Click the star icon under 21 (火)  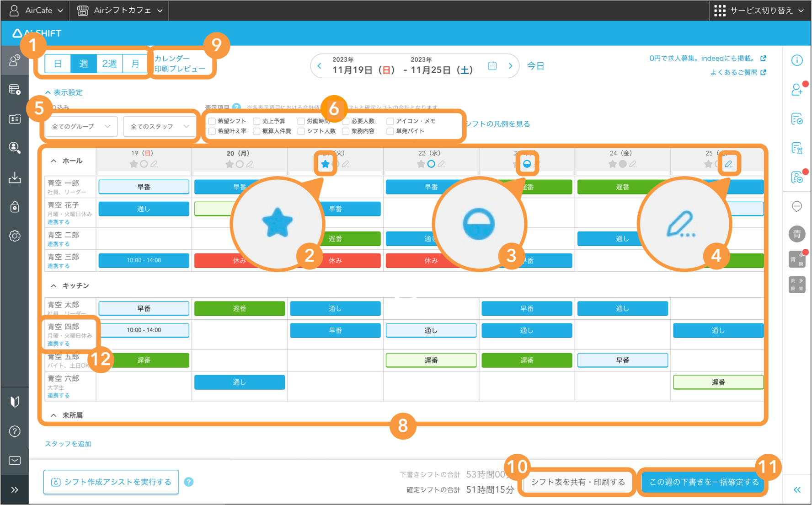[325, 164]
